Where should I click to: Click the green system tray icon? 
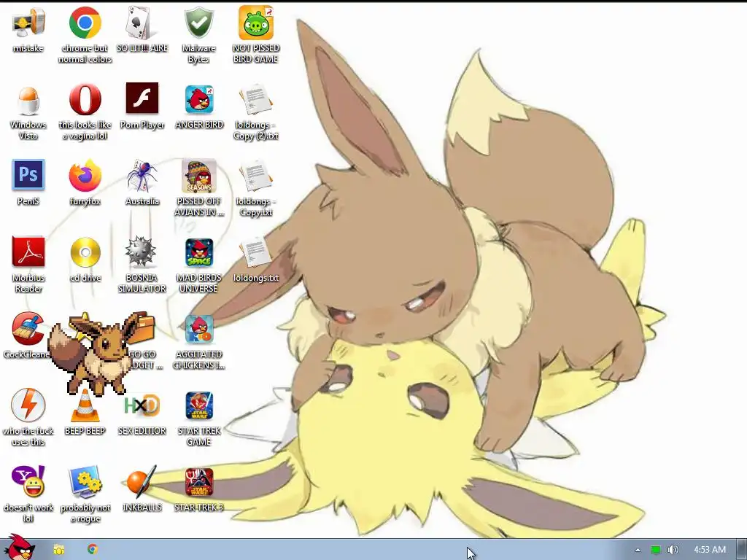click(656, 550)
